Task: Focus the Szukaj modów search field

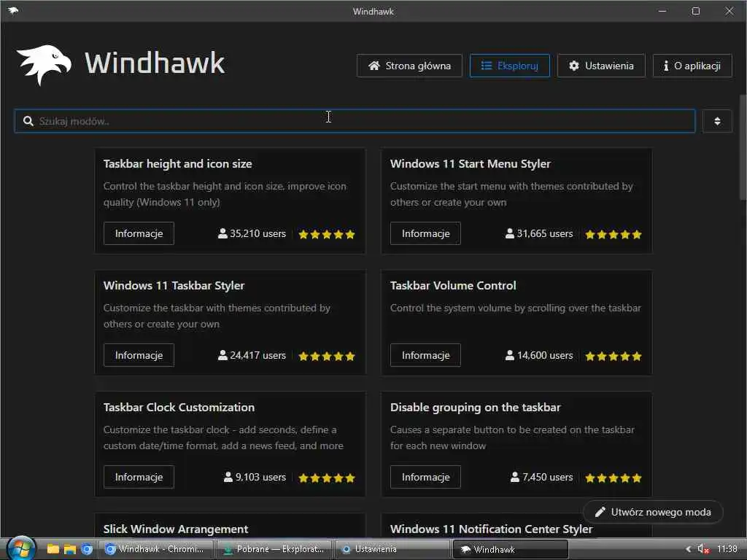Action: click(x=355, y=121)
